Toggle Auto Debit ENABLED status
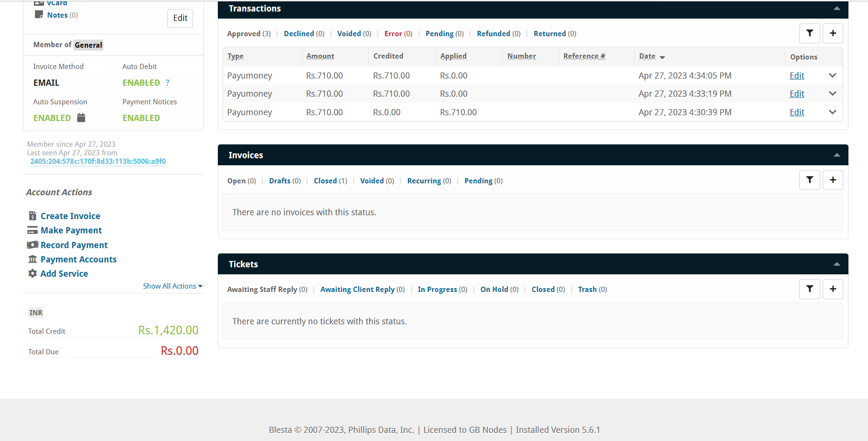 click(x=141, y=83)
